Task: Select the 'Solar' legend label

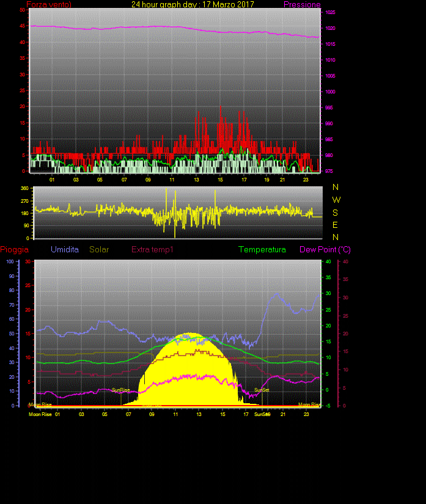Action: click(x=99, y=250)
